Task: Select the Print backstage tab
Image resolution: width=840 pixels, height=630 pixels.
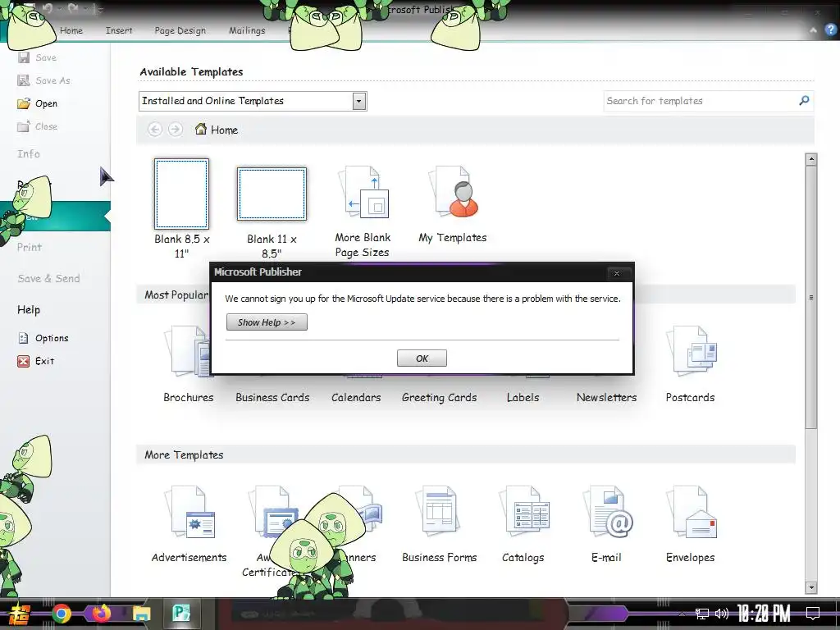Action: 30,248
